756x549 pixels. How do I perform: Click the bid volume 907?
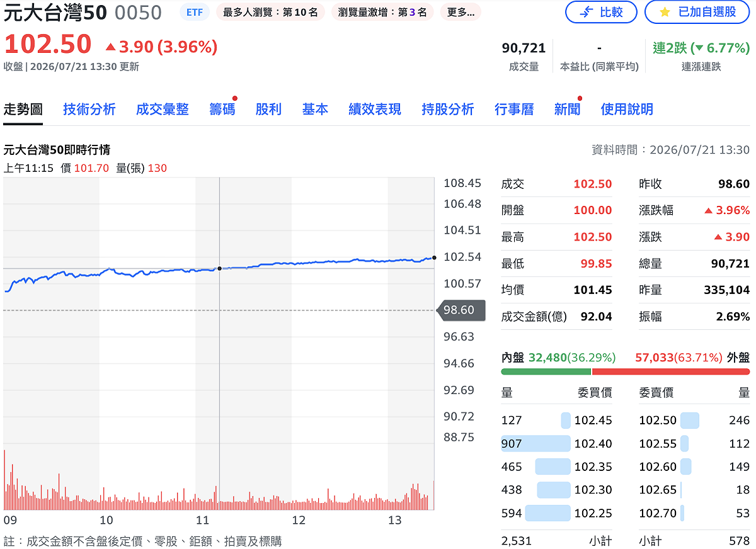tap(512, 444)
